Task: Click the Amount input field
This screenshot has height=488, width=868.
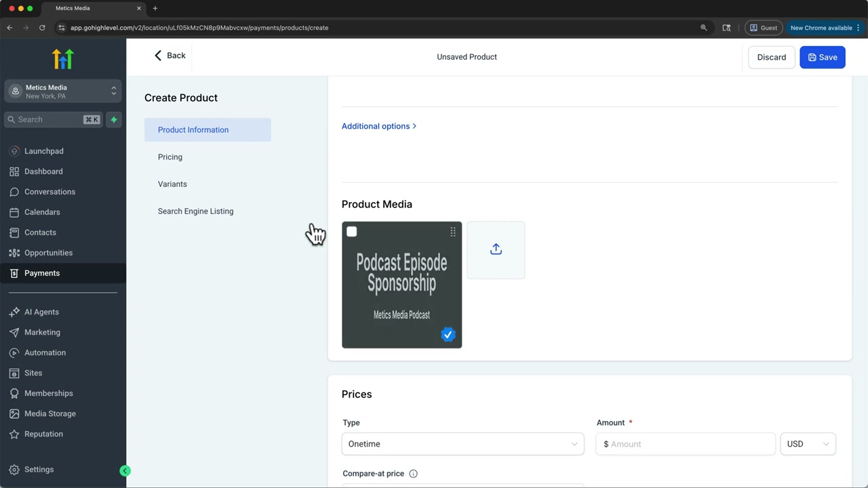Action: [x=686, y=444]
